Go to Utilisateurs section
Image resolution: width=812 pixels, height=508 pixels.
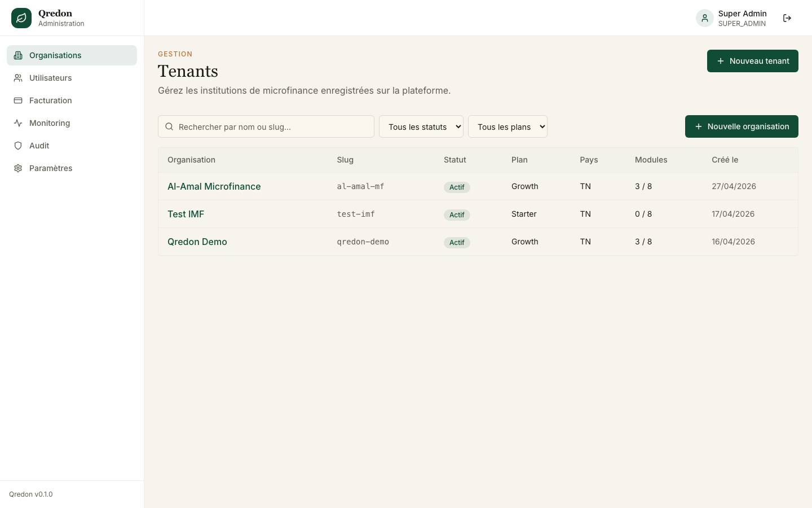tap(72, 78)
